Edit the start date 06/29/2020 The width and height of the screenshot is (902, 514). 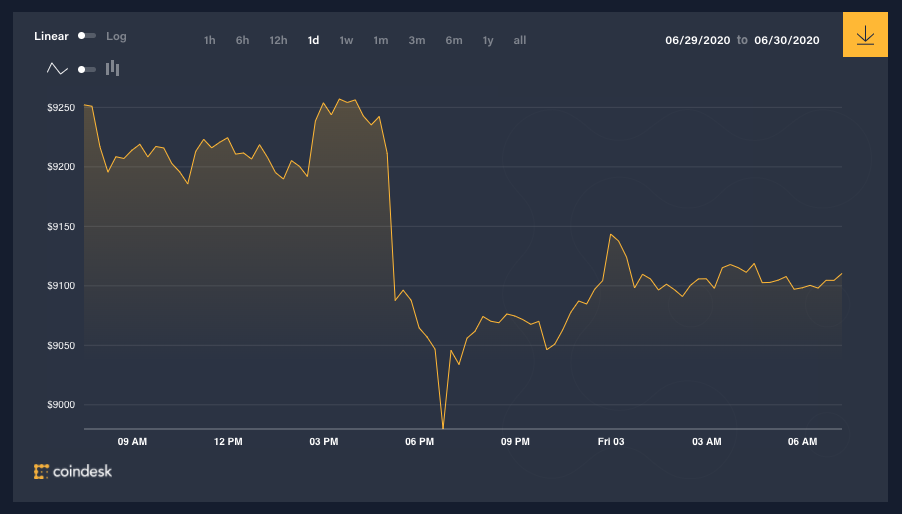coord(698,40)
